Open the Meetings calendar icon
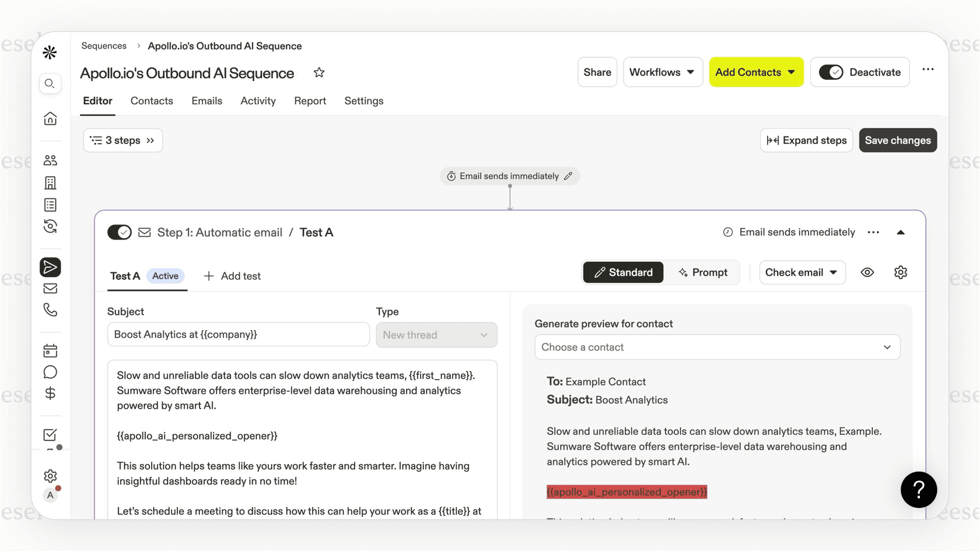Viewport: 980px width, 551px height. (x=50, y=350)
